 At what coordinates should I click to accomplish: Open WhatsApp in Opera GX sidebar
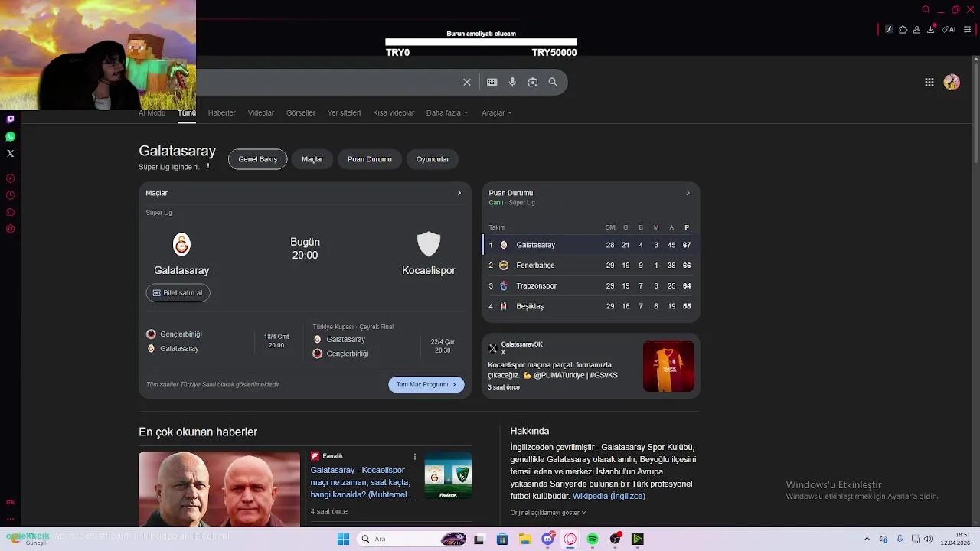[x=10, y=136]
